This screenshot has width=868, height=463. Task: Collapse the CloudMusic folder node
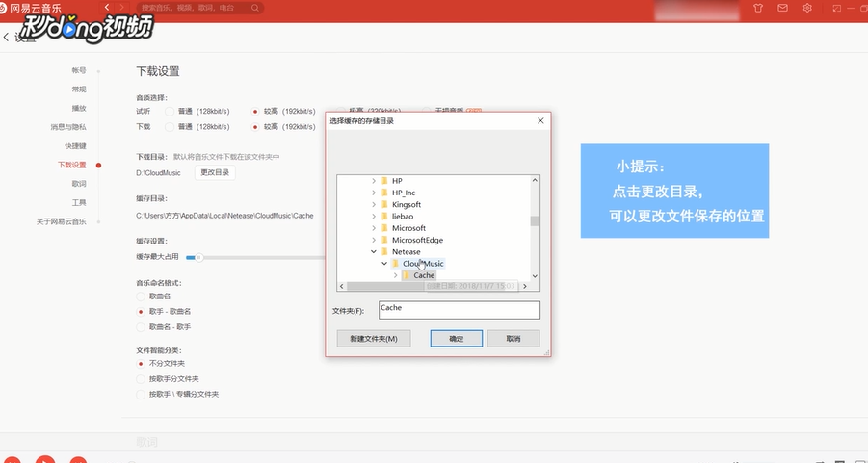pos(384,264)
